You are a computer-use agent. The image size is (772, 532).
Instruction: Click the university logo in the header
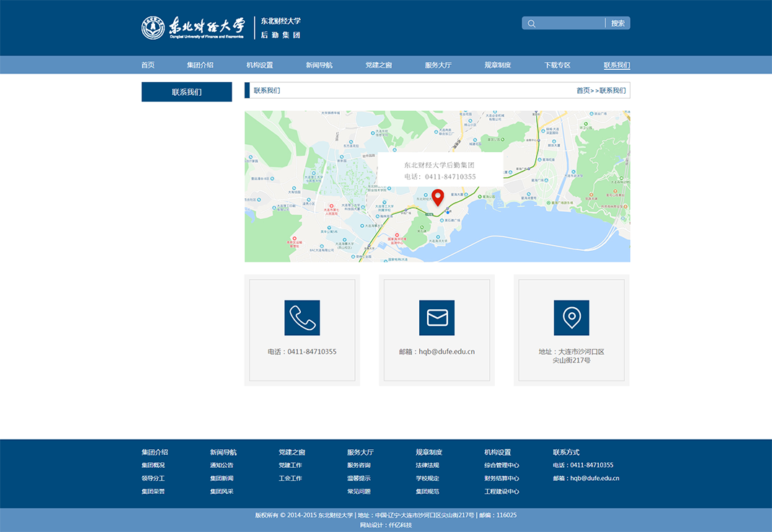[193, 27]
